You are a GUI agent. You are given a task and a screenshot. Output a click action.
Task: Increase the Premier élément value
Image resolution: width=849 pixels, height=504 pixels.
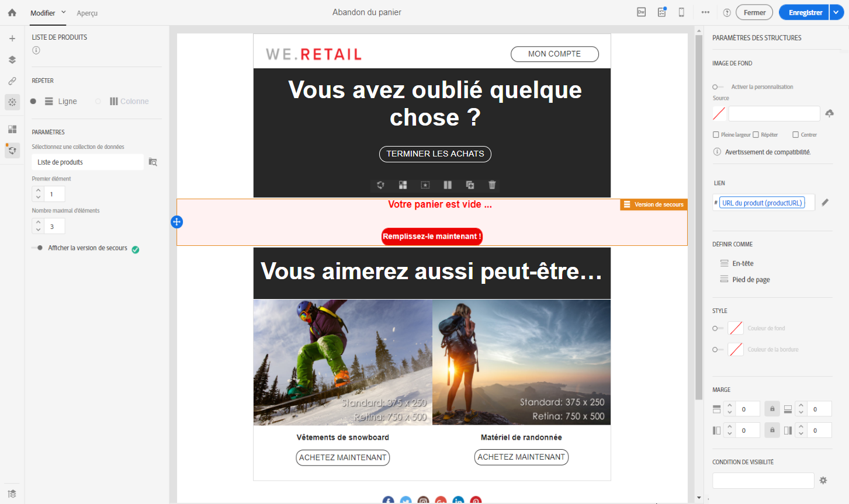click(38, 190)
